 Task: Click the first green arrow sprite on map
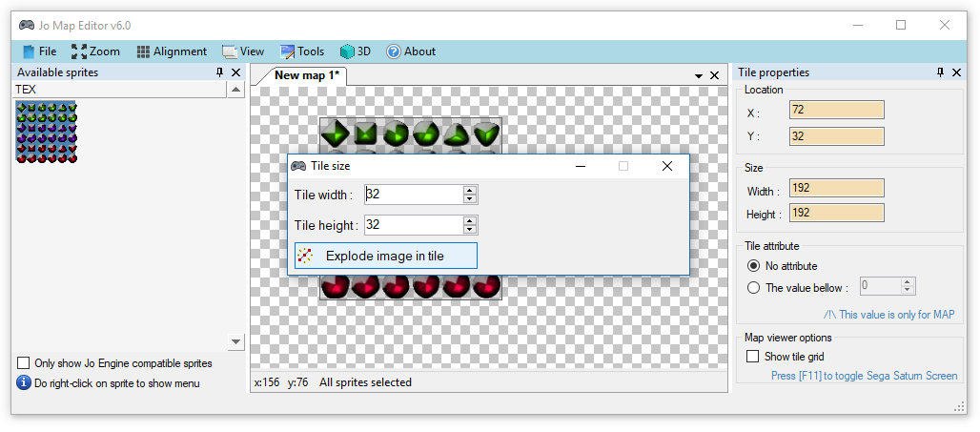(x=336, y=134)
